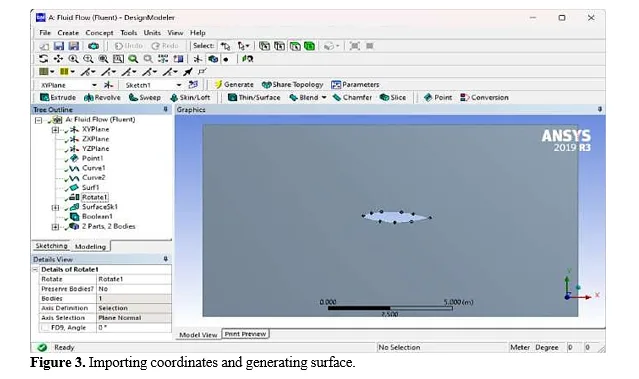Image resolution: width=639 pixels, height=379 pixels.
Task: Click the Extrude tool
Action: click(57, 98)
